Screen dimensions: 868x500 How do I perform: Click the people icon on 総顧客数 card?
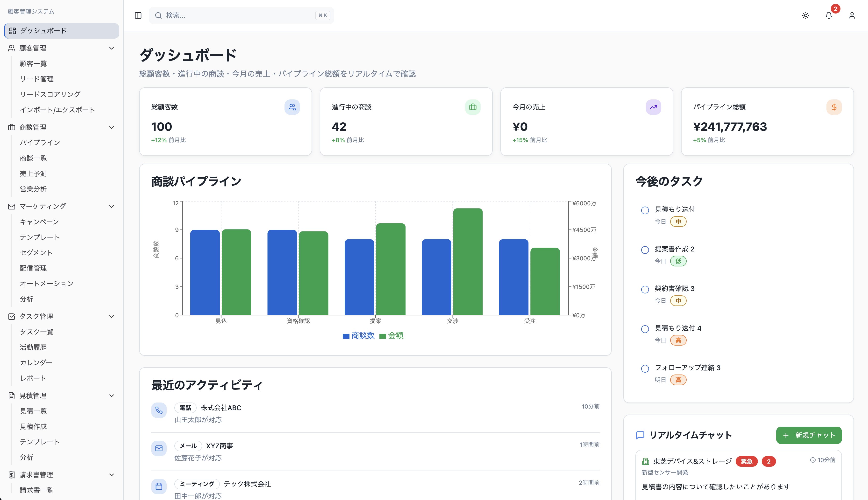[292, 107]
